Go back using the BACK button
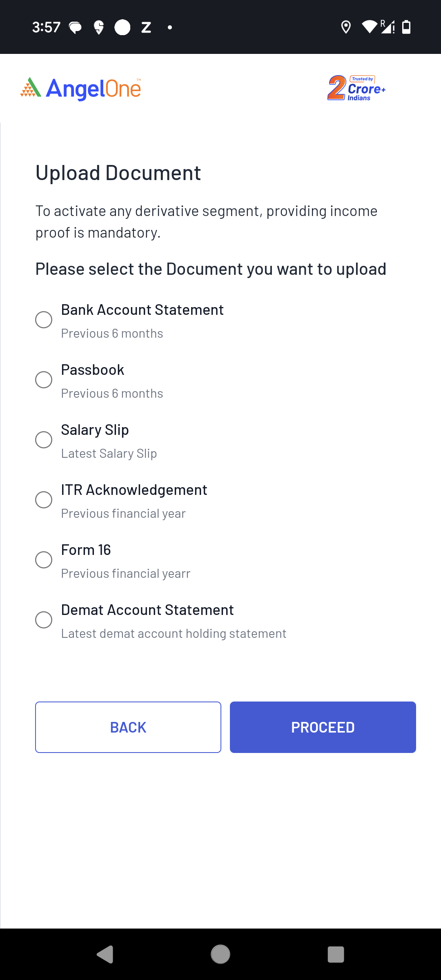Screen dimensions: 441x980 click(x=128, y=727)
